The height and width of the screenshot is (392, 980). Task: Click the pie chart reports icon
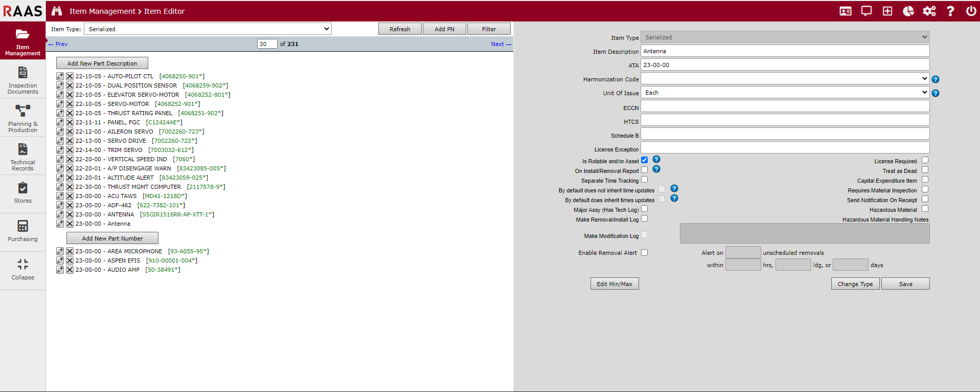click(908, 11)
